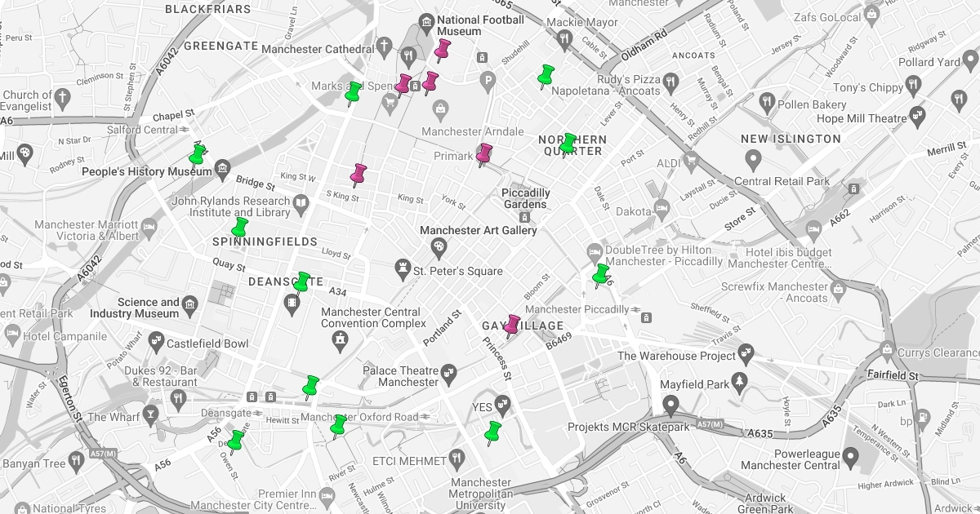Click the Mackie Mayor restaurant icon
The height and width of the screenshot is (514, 980).
(x=564, y=38)
